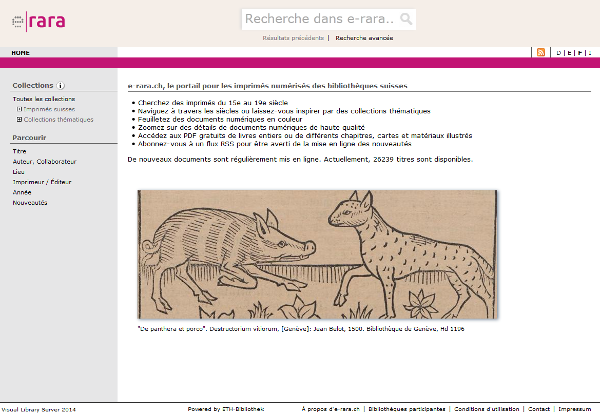Click the Parcourir sidebar heading
This screenshot has width=600, height=414.
coord(29,137)
